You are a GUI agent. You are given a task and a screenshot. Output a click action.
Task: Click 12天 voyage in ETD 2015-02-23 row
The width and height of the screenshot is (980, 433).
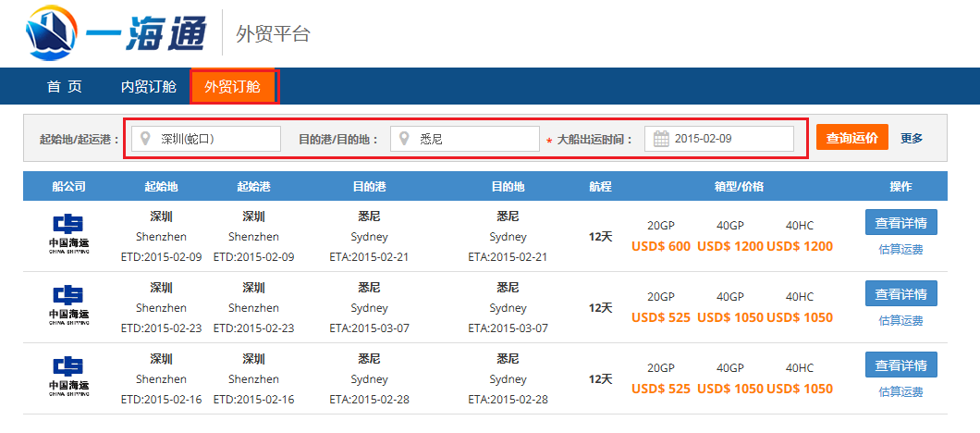(x=600, y=308)
